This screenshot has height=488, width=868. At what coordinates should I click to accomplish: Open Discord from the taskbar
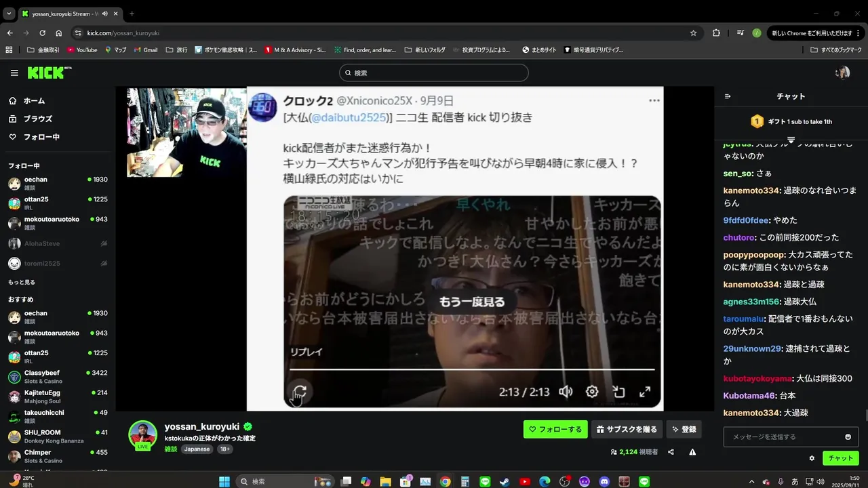604,481
